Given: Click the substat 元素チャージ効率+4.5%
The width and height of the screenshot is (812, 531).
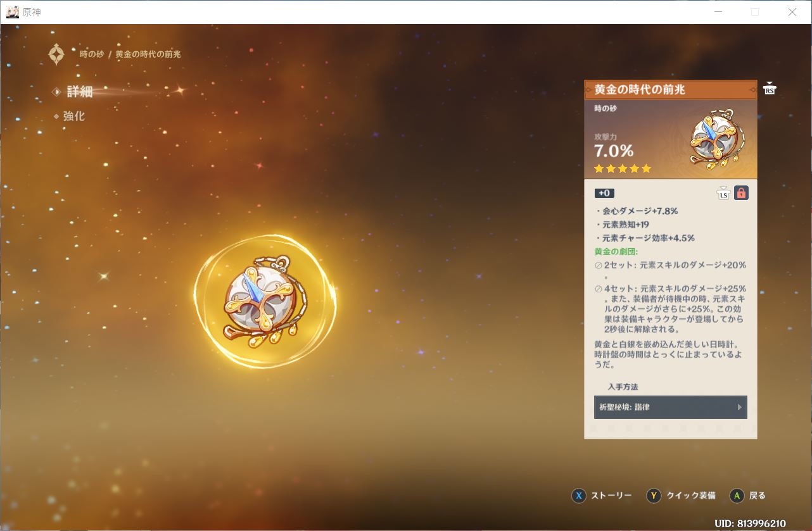Looking at the screenshot, I should pos(648,238).
